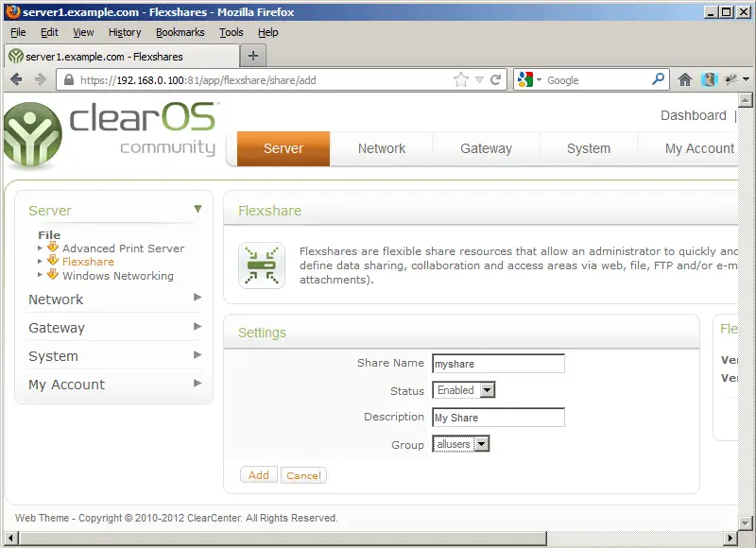The width and height of the screenshot is (756, 548).
Task: Click the padlock site identity icon
Action: pos(69,79)
